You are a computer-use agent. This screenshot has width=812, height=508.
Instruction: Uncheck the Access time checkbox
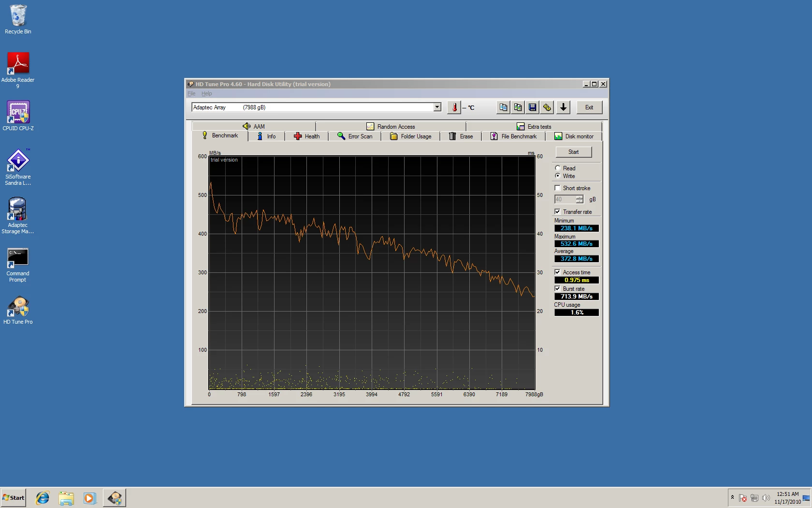click(x=558, y=272)
